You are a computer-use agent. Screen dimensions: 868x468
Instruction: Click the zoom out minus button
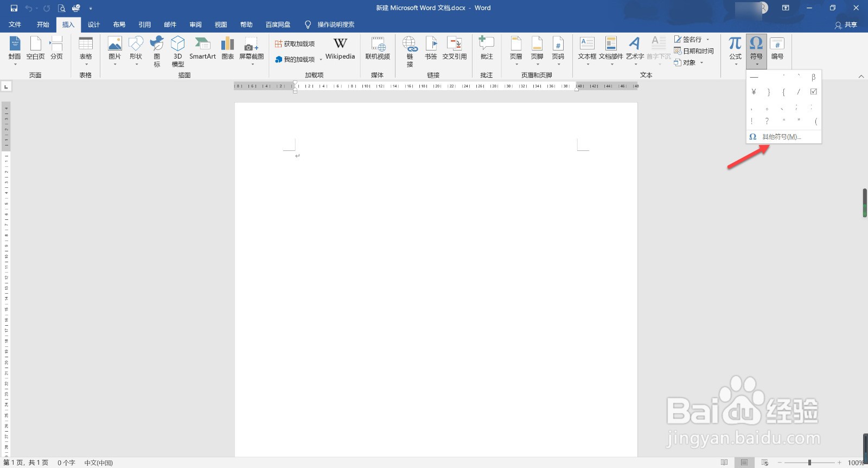(x=780, y=463)
